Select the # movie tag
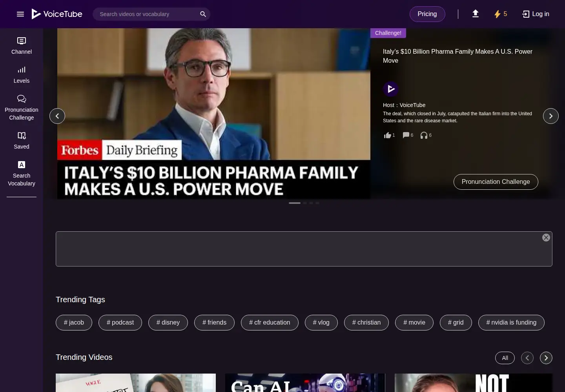This screenshot has width=565, height=392. tap(414, 323)
